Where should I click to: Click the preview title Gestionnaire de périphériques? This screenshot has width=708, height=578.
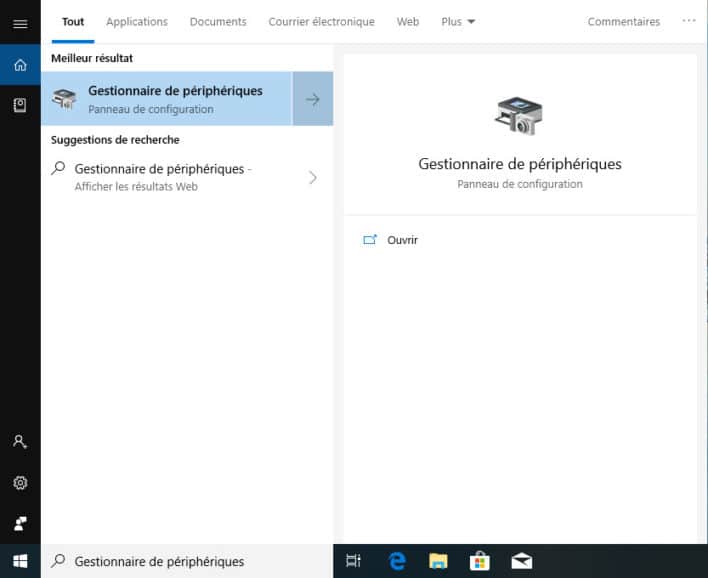[520, 164]
